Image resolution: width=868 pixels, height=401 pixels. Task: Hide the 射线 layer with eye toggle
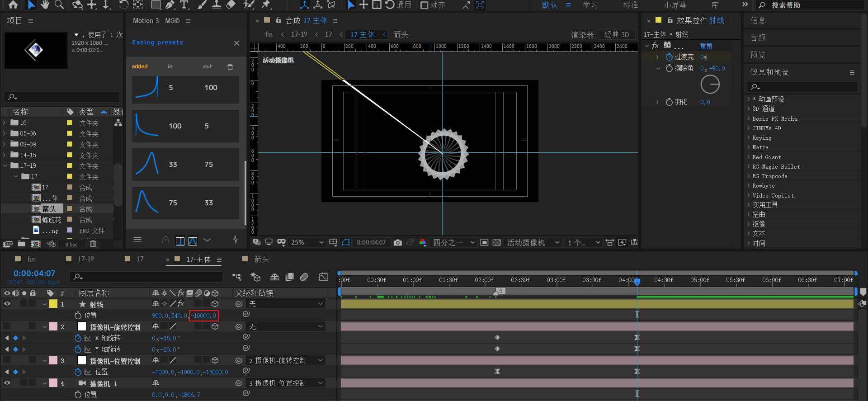[x=7, y=304]
